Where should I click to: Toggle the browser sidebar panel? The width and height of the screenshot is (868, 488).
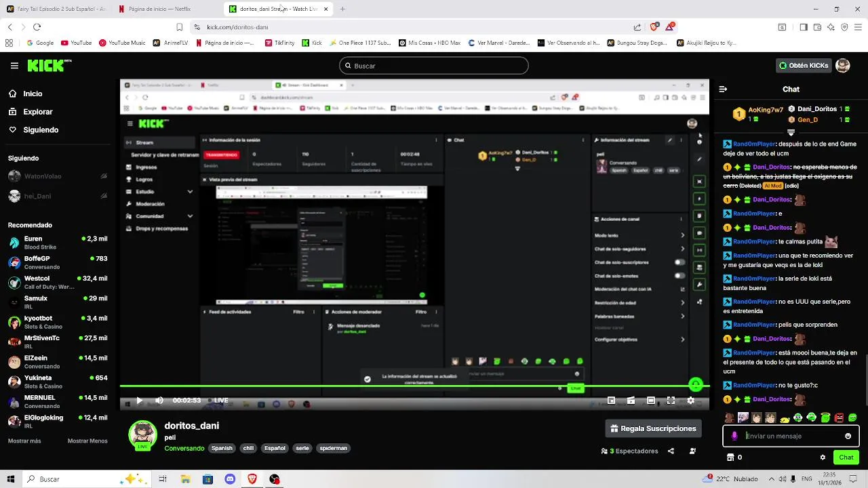[x=804, y=27]
